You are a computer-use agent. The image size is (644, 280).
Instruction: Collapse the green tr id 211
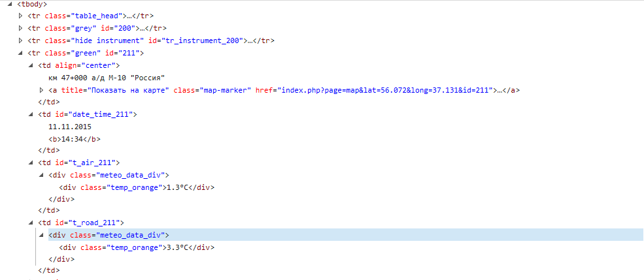[22, 53]
